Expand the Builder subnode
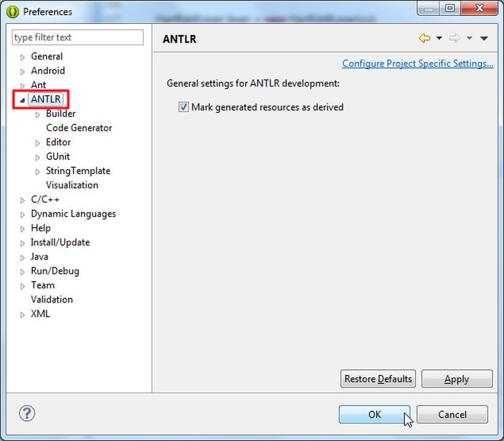This screenshot has width=504, height=441. tap(37, 115)
